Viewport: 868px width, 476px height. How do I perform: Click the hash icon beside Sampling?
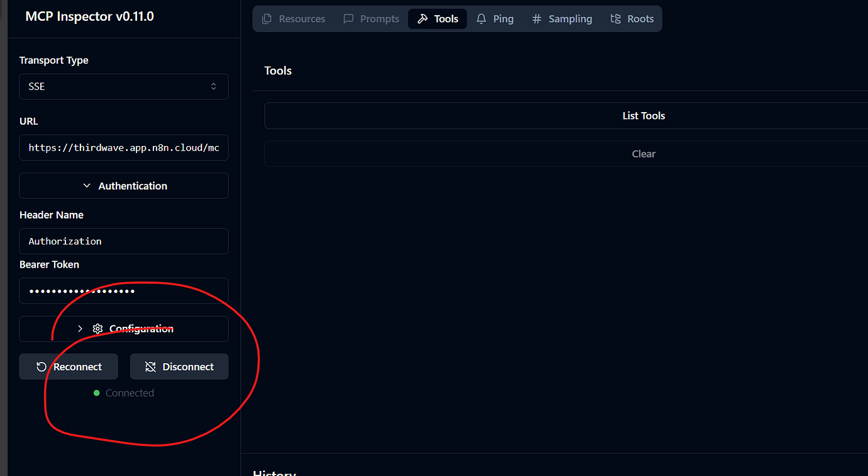coord(537,18)
